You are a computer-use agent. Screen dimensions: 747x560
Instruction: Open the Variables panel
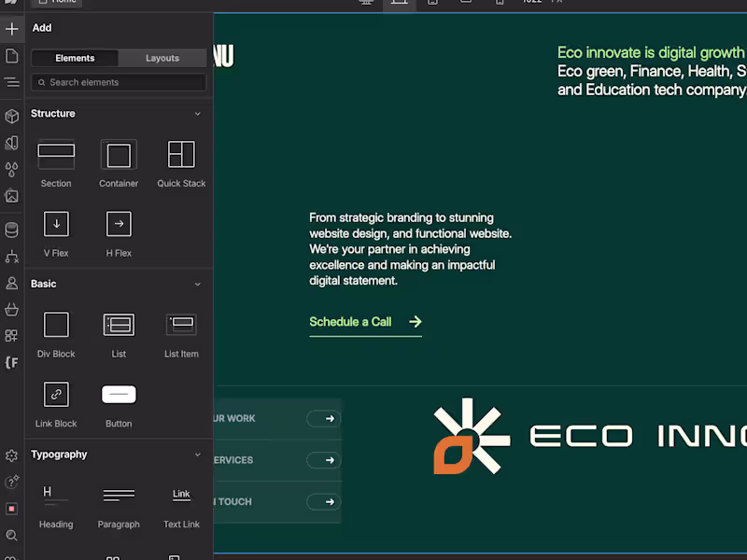click(x=12, y=169)
